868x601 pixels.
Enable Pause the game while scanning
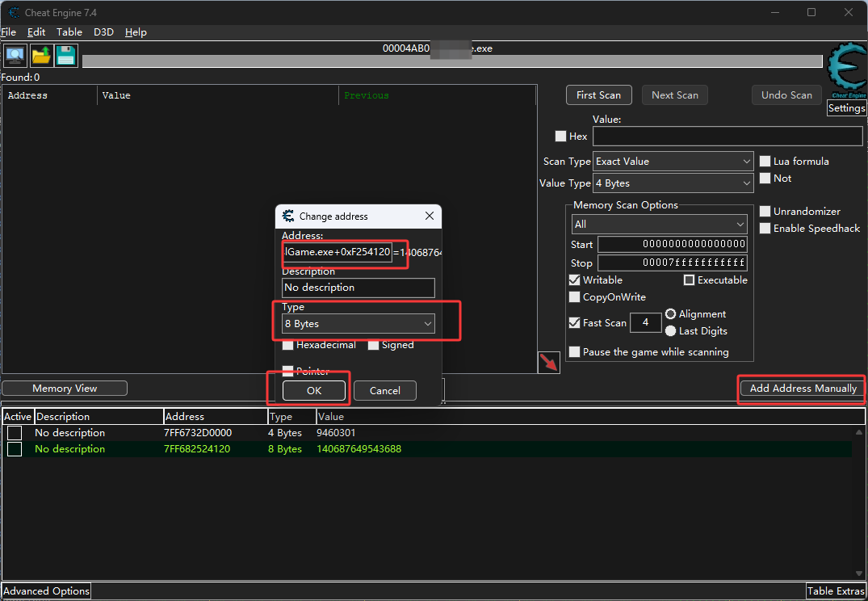click(575, 351)
